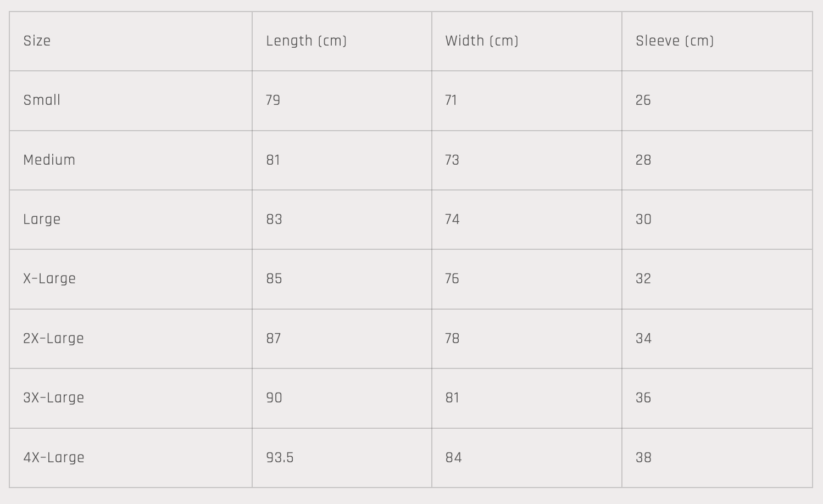Select the 3X-Large size label
This screenshot has width=823, height=504.
[53, 398]
